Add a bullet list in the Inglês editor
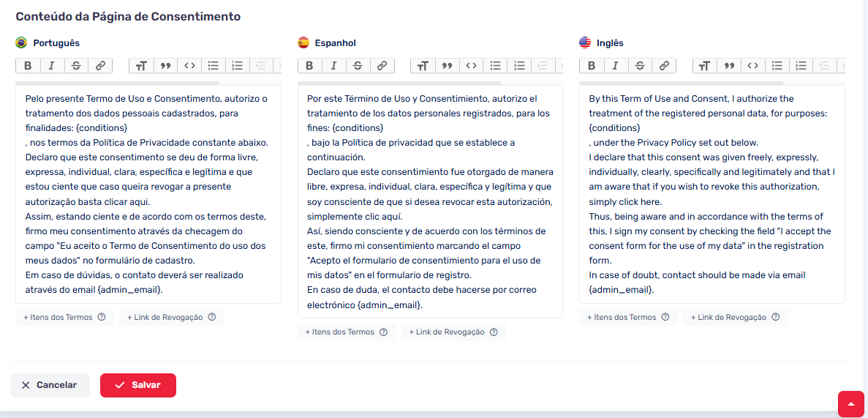Viewport: 868px width, 418px height. click(777, 66)
